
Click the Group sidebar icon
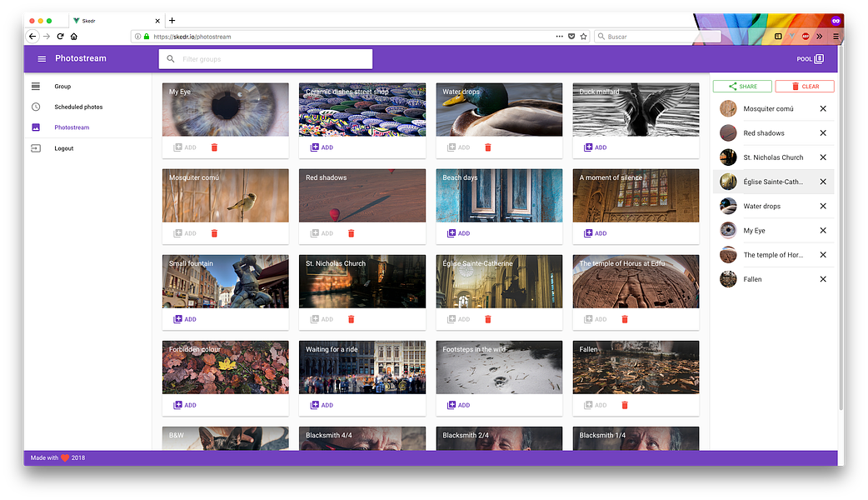[x=36, y=87]
